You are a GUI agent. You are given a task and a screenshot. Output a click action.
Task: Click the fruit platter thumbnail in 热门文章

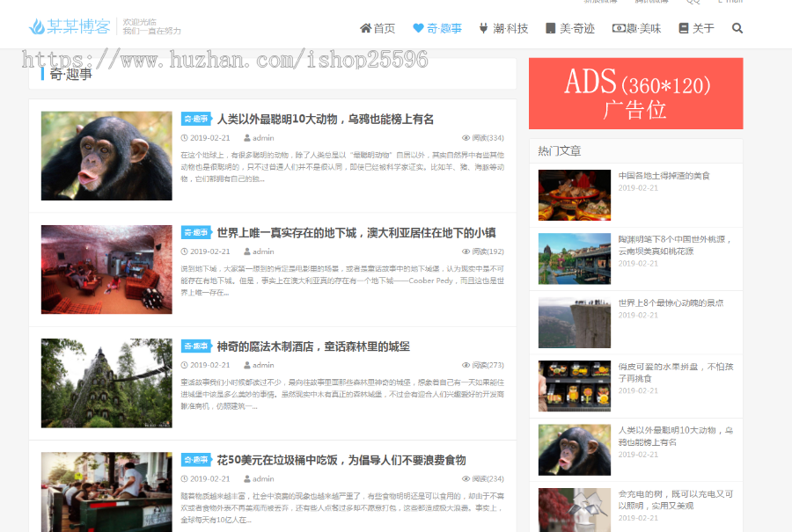(x=575, y=386)
